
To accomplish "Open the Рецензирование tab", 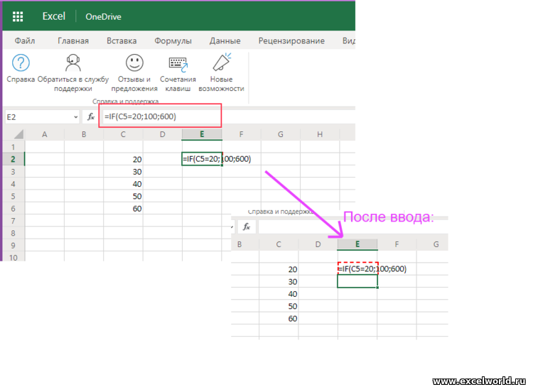I will click(x=291, y=40).
